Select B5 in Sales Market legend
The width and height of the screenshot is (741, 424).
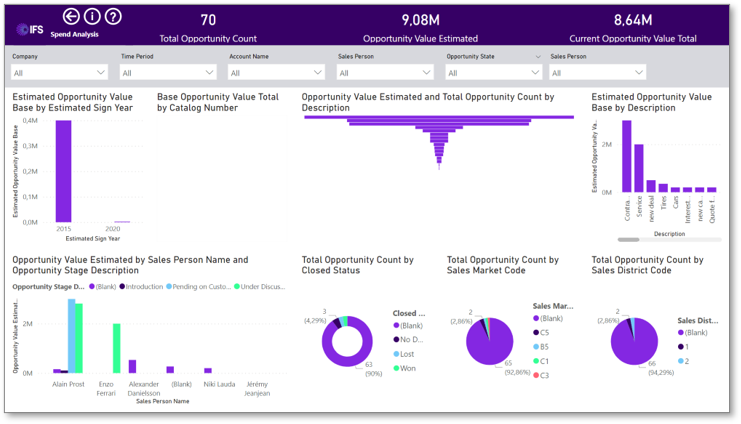point(541,347)
